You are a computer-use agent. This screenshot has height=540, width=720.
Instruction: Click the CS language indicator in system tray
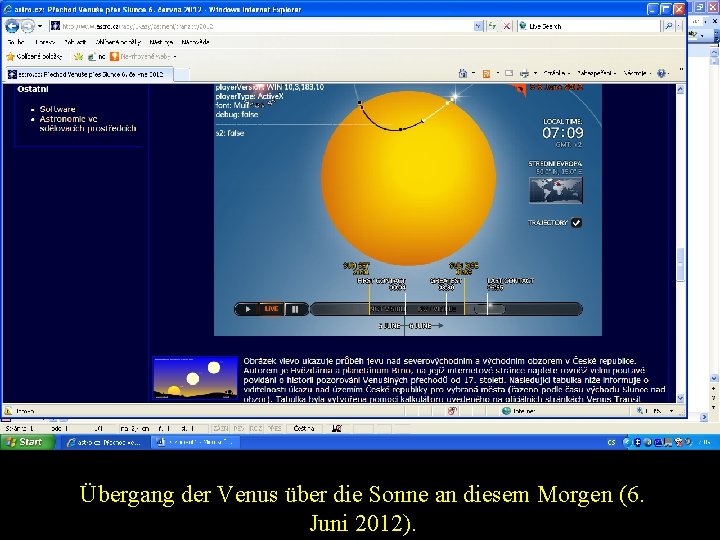[611, 442]
